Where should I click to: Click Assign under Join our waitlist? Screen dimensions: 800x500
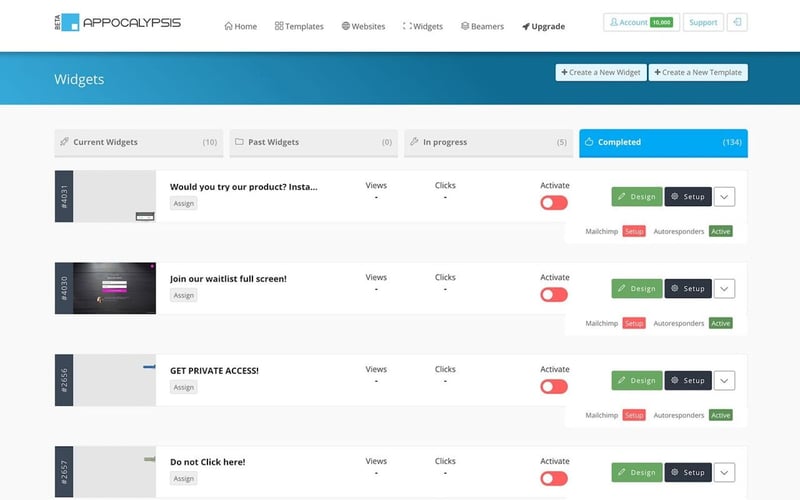coord(184,295)
